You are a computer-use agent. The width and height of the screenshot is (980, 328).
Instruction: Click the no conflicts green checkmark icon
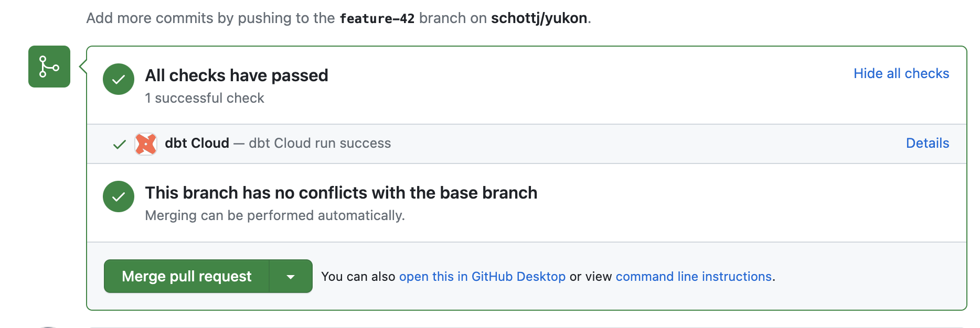(118, 196)
